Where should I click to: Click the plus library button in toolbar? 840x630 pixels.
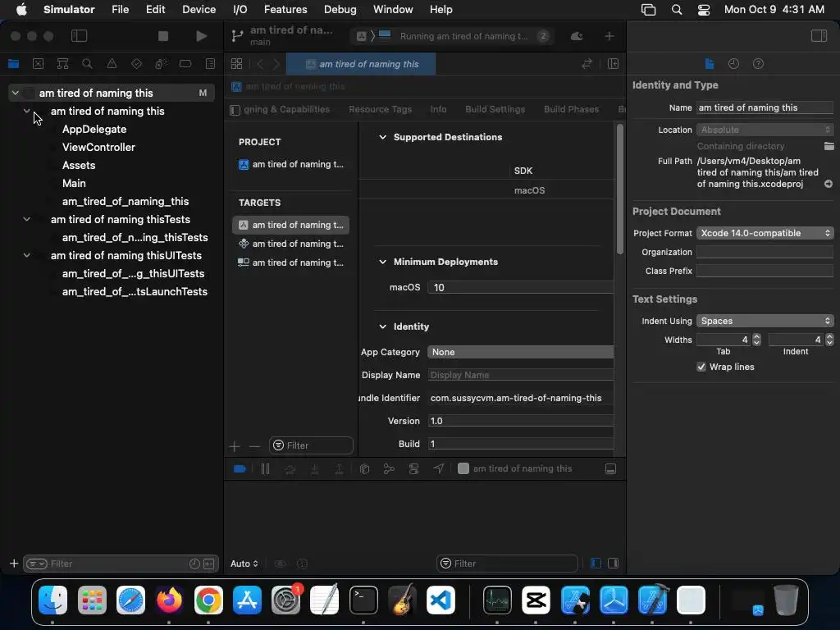point(609,36)
